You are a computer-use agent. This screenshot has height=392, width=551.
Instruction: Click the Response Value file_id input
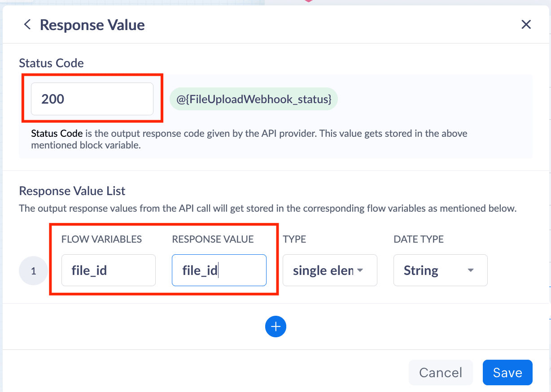pos(219,270)
